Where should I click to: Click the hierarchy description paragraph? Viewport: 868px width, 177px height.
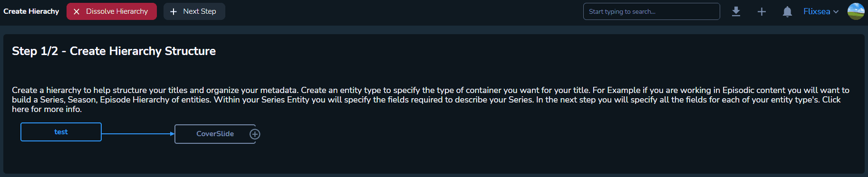click(x=431, y=100)
